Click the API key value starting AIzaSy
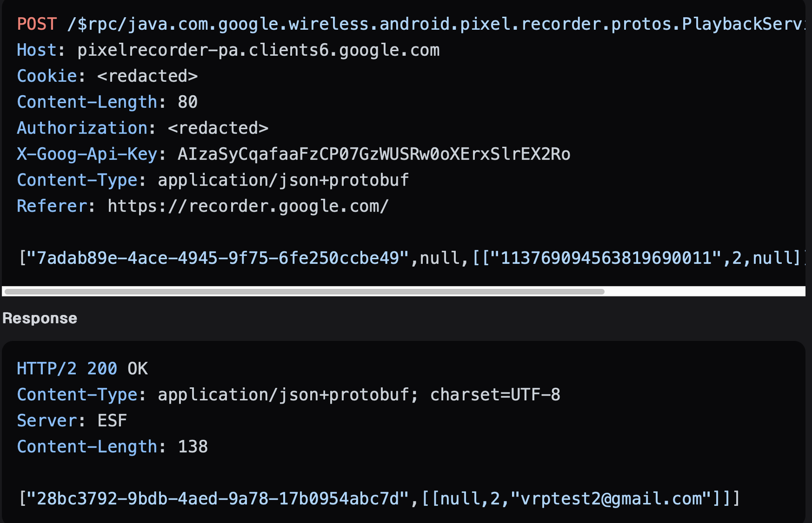The image size is (812, 523). point(374,154)
